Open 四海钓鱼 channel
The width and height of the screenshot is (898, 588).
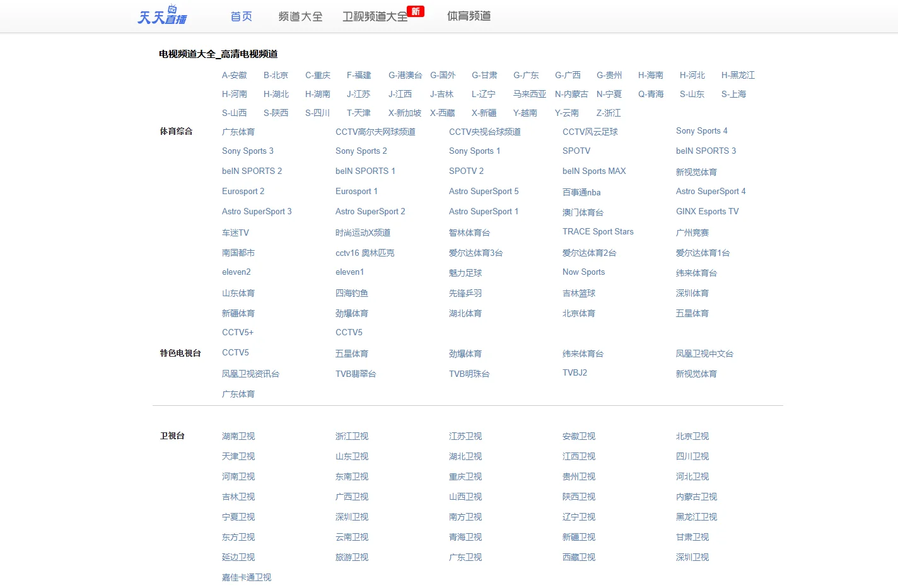[352, 293]
